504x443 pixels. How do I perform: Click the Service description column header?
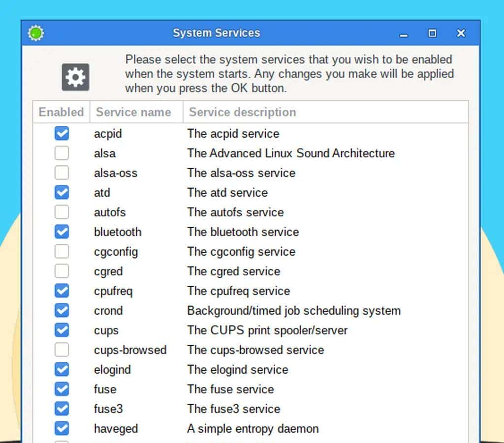(242, 112)
